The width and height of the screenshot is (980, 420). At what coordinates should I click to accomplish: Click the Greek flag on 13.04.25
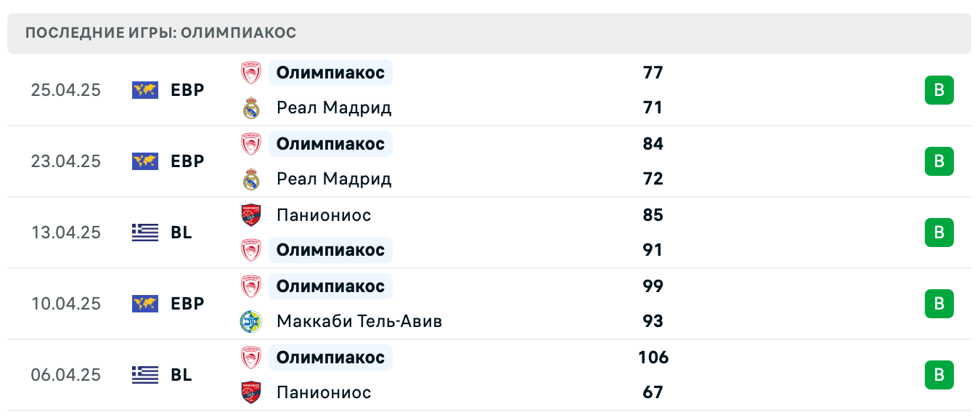click(145, 233)
